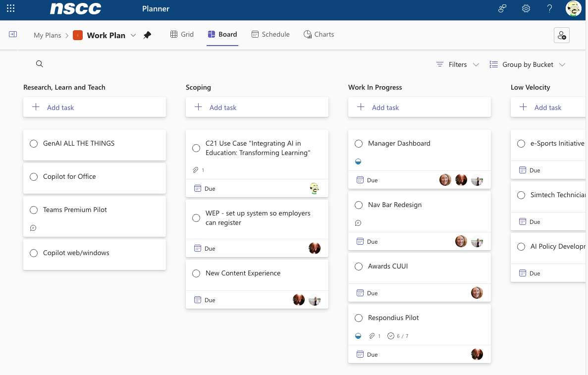This screenshot has width=588, height=375.
Task: Mark Manager Dashboard task as complete
Action: [x=359, y=144]
